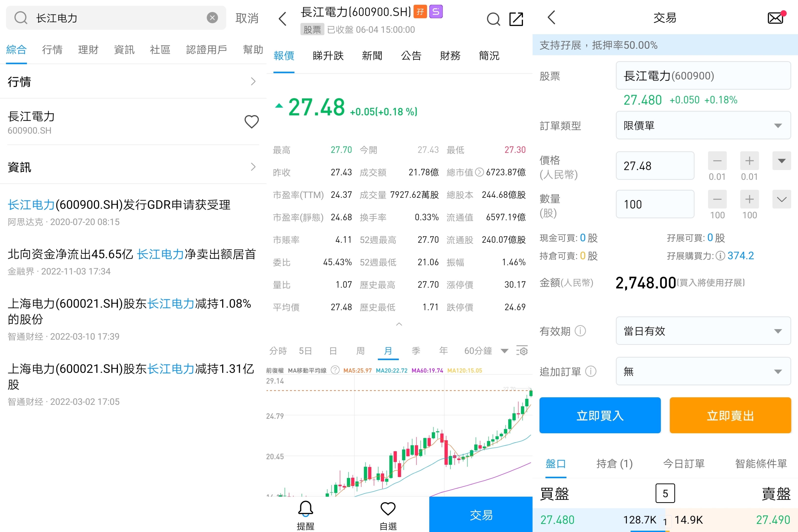Tap the price input showing 27.48
The width and height of the screenshot is (798, 532).
click(x=655, y=166)
